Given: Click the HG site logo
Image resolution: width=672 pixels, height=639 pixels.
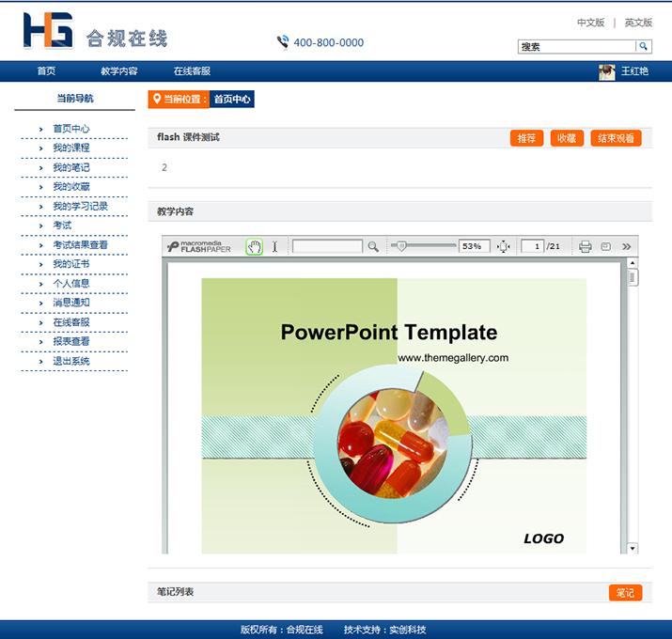Looking at the screenshot, I should tap(49, 30).
